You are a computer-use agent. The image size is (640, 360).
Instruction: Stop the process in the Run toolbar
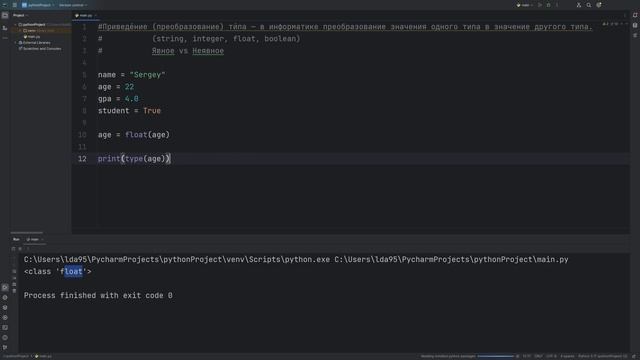pyautogui.click(x=20, y=249)
